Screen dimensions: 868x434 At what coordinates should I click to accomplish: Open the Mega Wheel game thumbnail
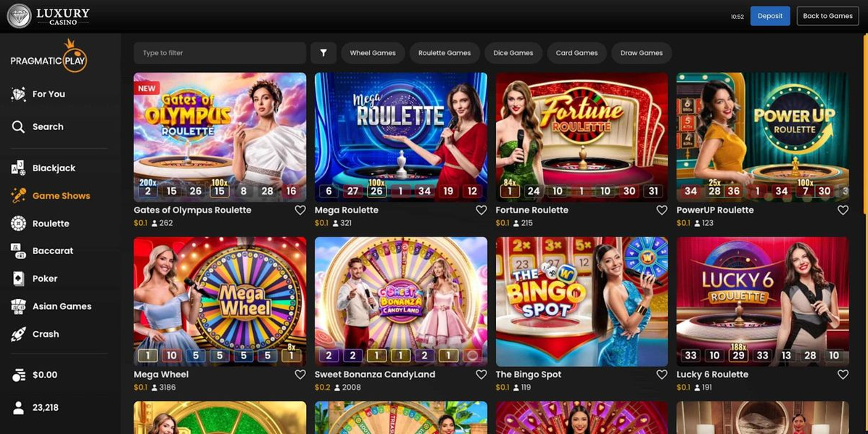tap(220, 301)
